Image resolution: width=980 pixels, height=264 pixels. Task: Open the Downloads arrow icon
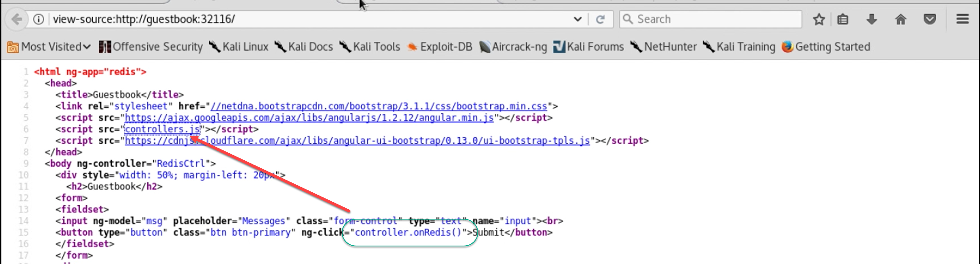(872, 19)
